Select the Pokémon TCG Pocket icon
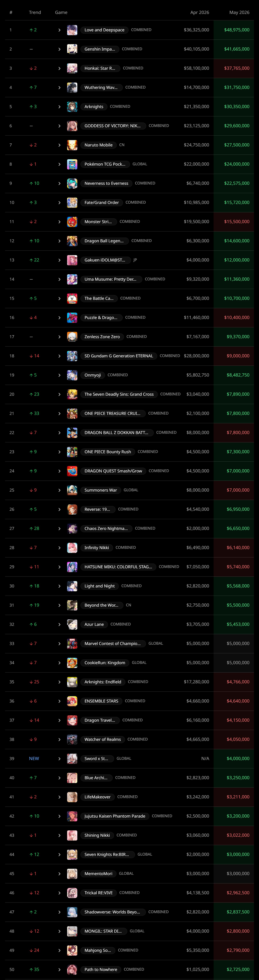Image resolution: width=259 pixels, height=980 pixels. pos(72,164)
